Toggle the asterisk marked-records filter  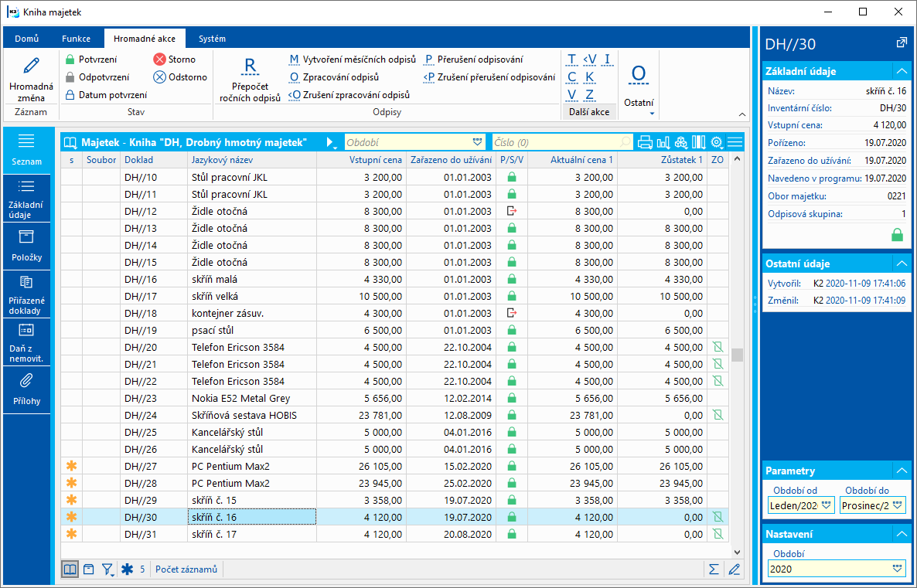click(x=128, y=569)
